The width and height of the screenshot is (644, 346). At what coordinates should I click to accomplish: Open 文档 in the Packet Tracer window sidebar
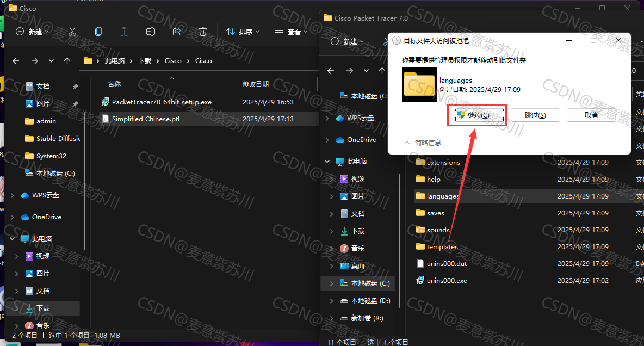point(358,214)
